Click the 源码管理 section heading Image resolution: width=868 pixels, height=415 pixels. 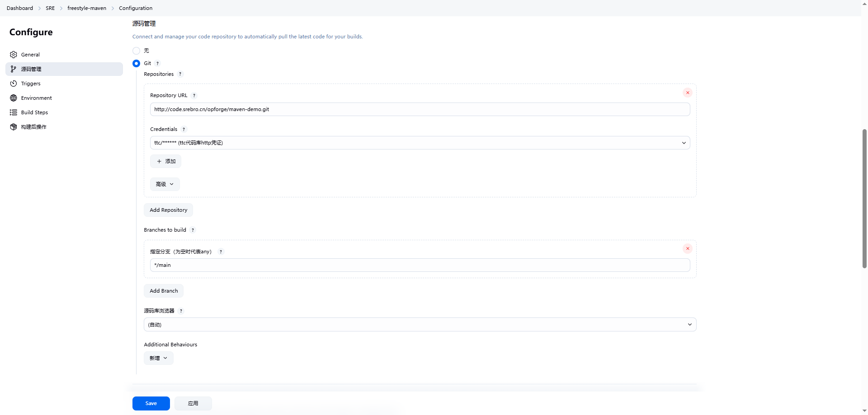[144, 23]
